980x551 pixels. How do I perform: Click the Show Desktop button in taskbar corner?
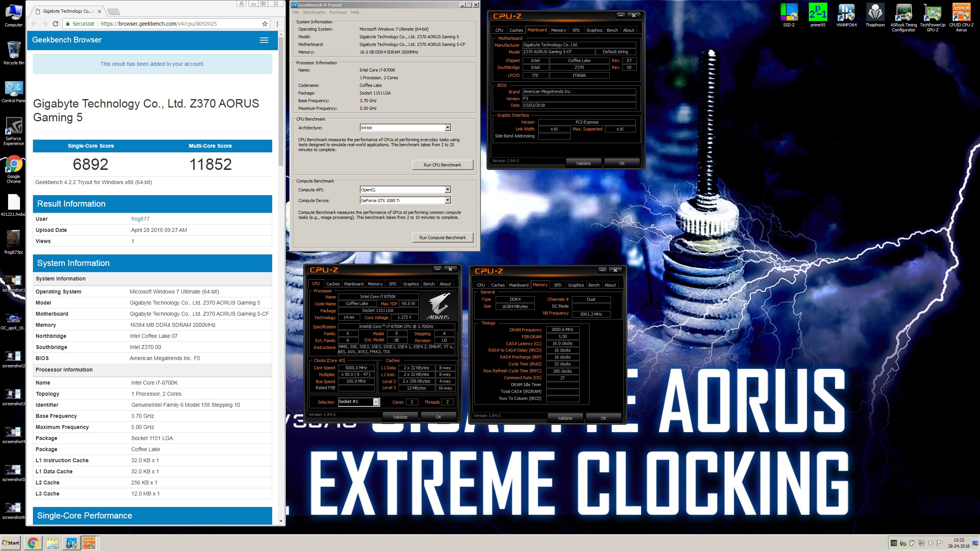(975, 543)
